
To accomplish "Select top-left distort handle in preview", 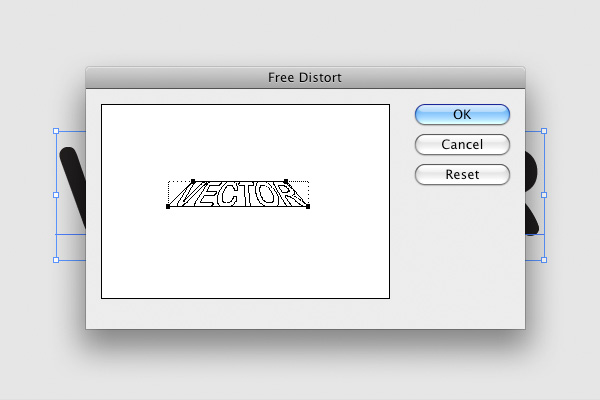I will pos(192,182).
